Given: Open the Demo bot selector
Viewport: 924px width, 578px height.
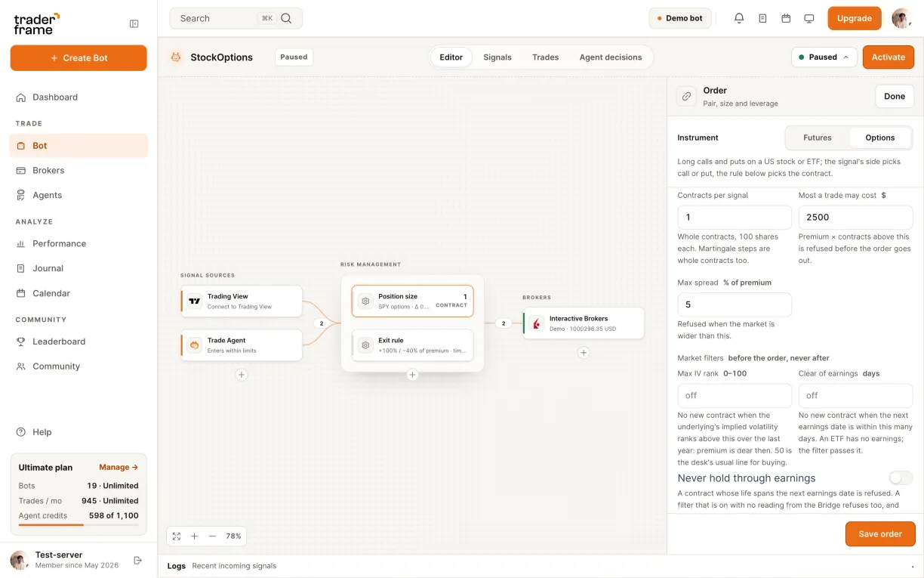Looking at the screenshot, I should [680, 18].
